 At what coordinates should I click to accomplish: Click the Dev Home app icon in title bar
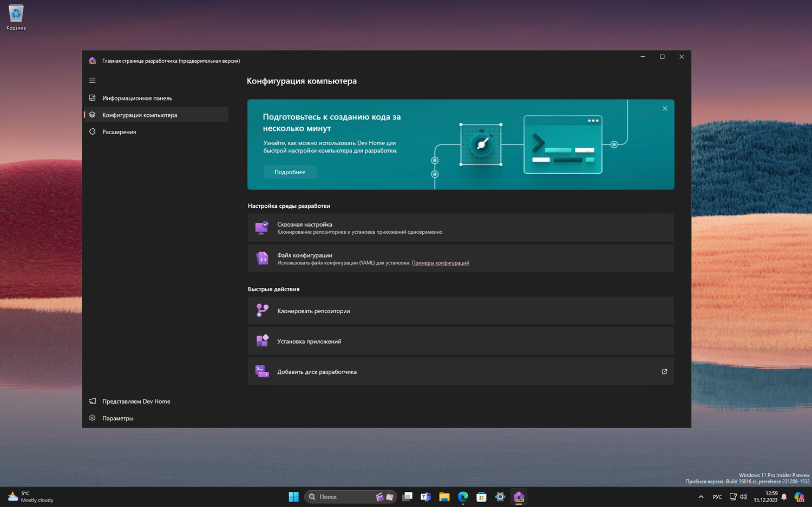[92, 61]
